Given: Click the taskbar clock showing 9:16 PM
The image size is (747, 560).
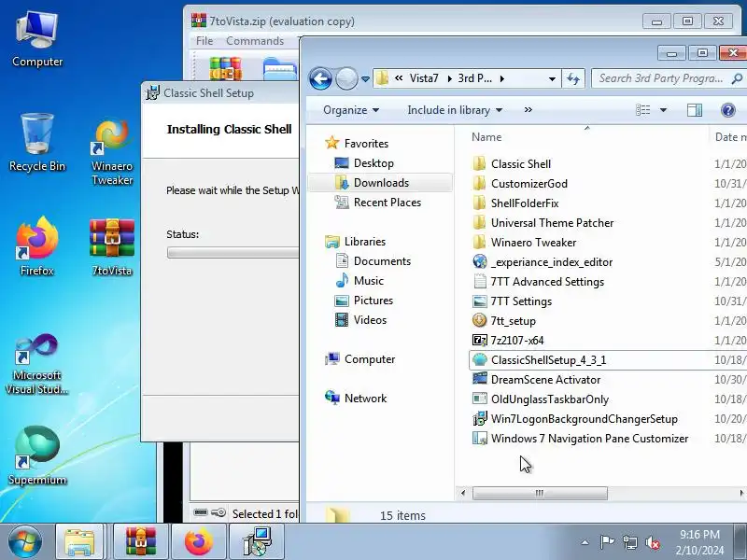Looking at the screenshot, I should pos(699,542).
